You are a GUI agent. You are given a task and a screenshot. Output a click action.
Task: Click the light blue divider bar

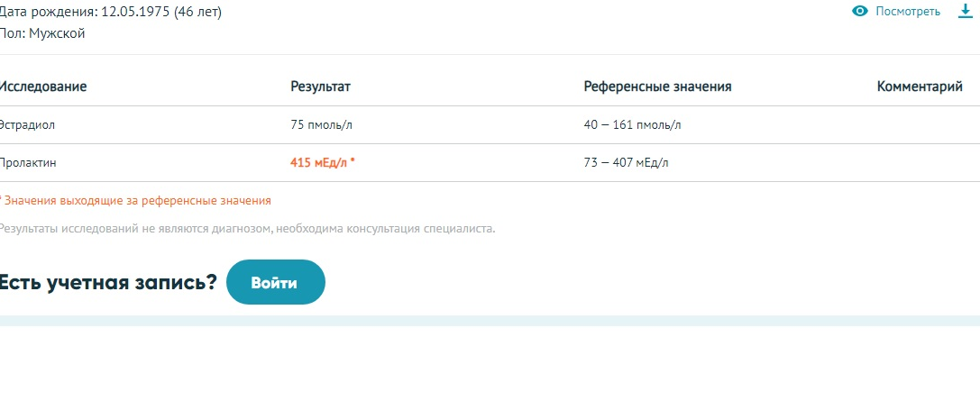click(x=490, y=321)
